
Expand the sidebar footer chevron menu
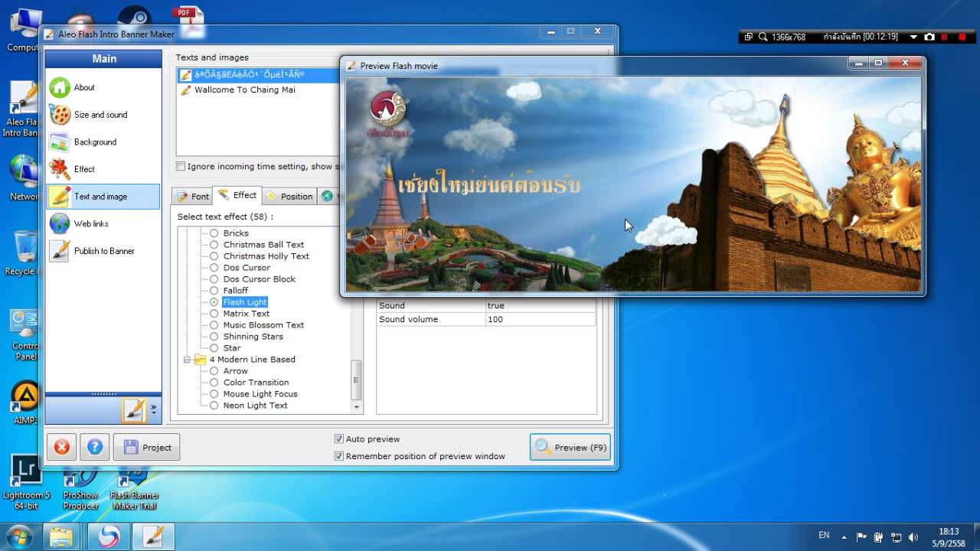click(153, 410)
